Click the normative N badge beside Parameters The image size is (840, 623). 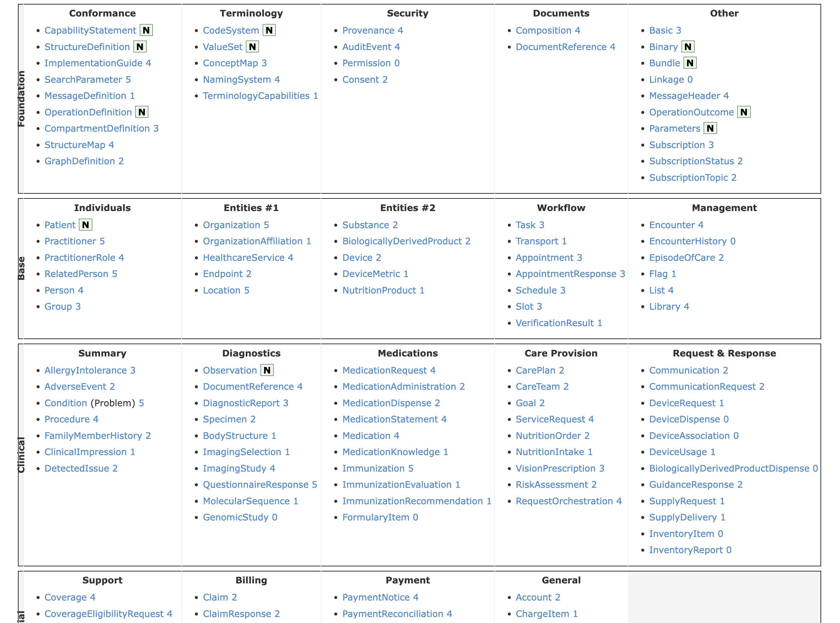pos(710,128)
